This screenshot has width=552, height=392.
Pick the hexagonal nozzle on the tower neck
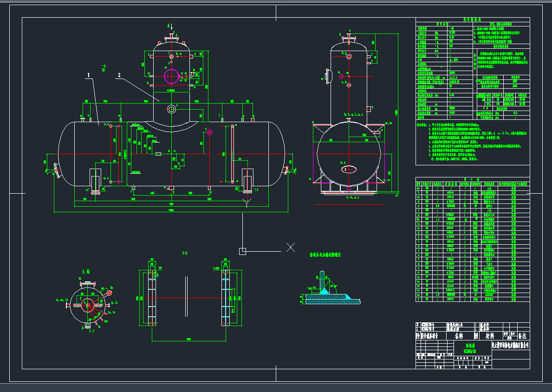(x=171, y=109)
